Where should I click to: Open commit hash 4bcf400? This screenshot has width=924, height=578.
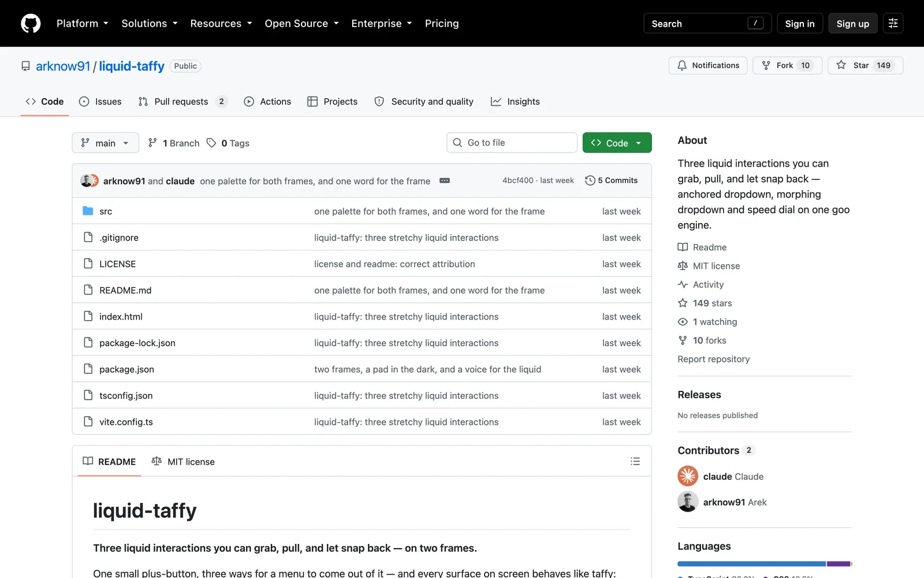(x=517, y=180)
